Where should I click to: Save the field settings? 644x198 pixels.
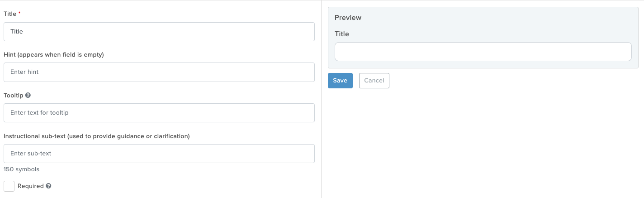tap(340, 81)
